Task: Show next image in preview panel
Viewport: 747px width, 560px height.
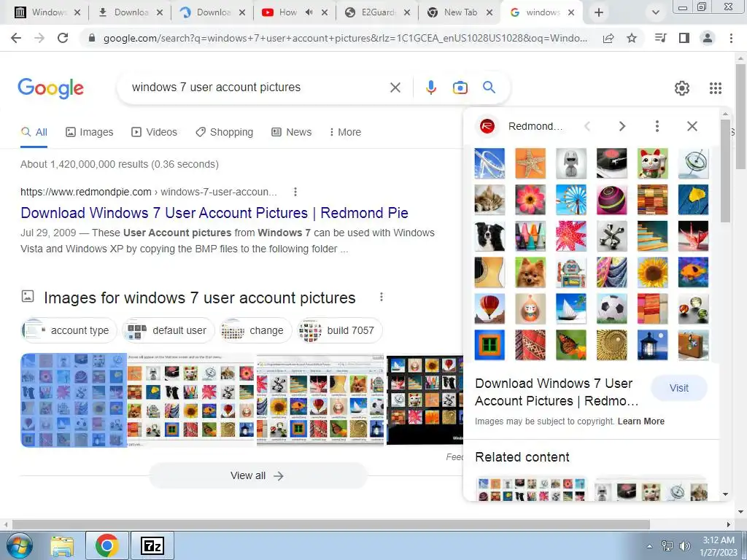Action: 622,126
